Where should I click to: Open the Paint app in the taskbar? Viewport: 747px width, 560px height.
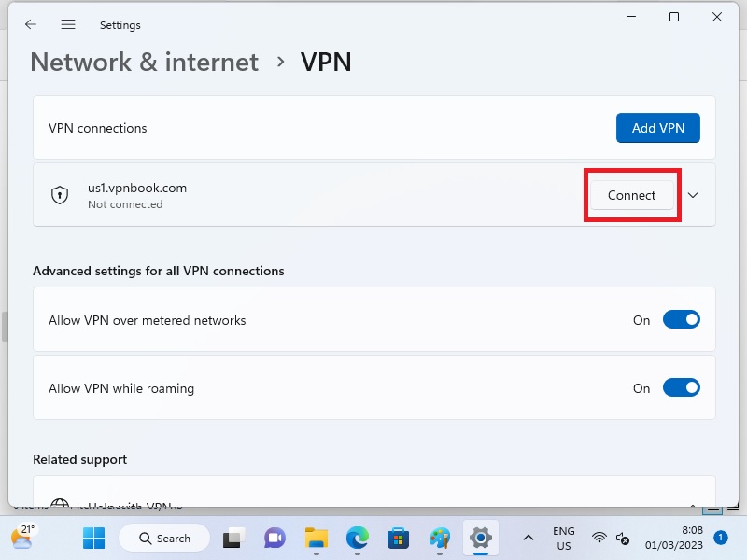pyautogui.click(x=440, y=539)
